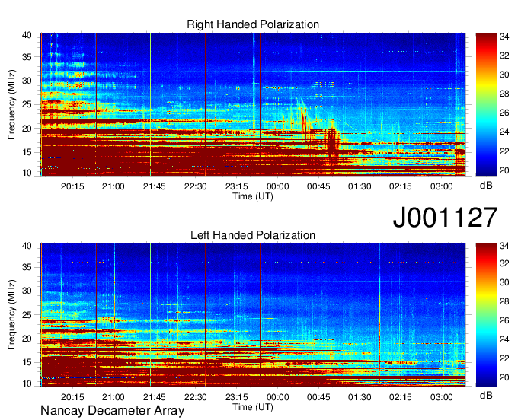
Task: Click the 22 dB label on Left Handed colorbar
Action: coord(504,358)
